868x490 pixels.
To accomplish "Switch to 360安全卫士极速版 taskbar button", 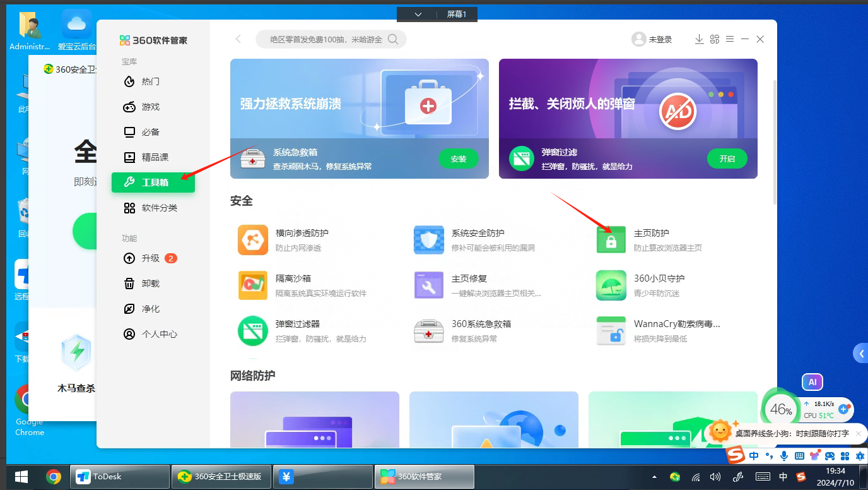I will [x=221, y=477].
